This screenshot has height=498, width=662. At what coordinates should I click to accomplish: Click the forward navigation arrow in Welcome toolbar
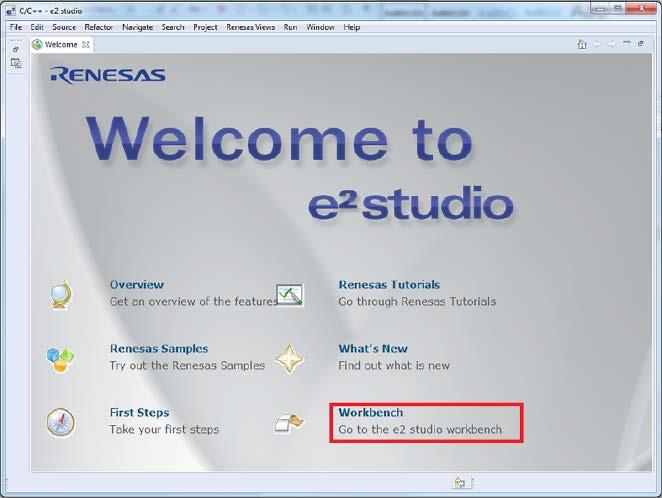(x=611, y=44)
